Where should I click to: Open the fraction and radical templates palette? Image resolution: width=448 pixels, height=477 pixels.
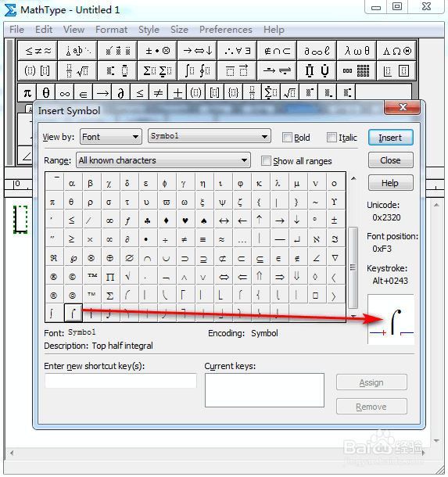coord(77,71)
